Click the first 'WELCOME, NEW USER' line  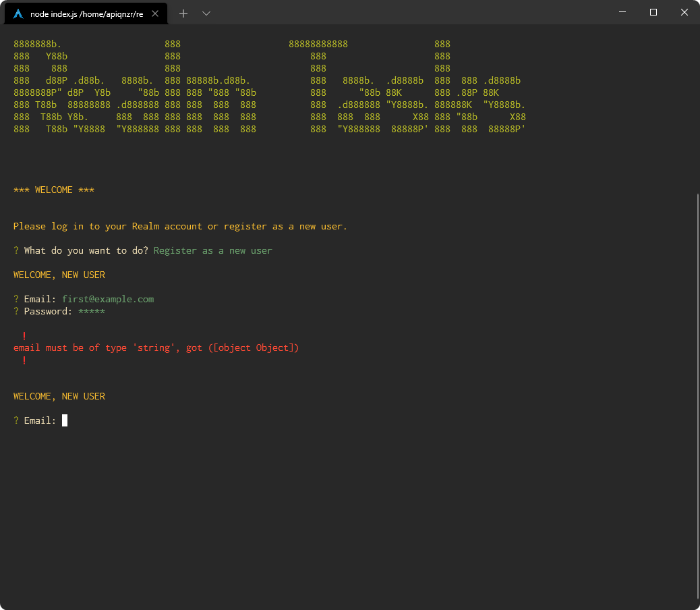pyautogui.click(x=59, y=275)
